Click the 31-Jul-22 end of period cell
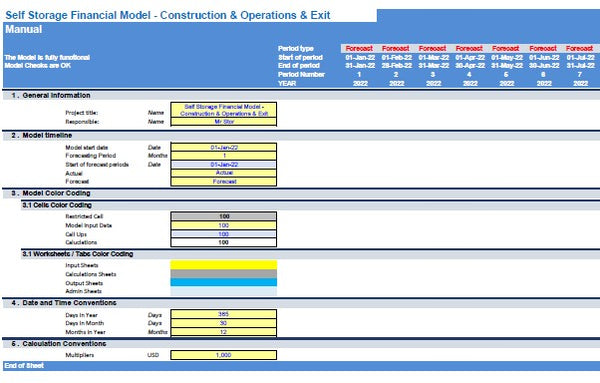Viewport: 600px width, 383px height. pos(580,66)
